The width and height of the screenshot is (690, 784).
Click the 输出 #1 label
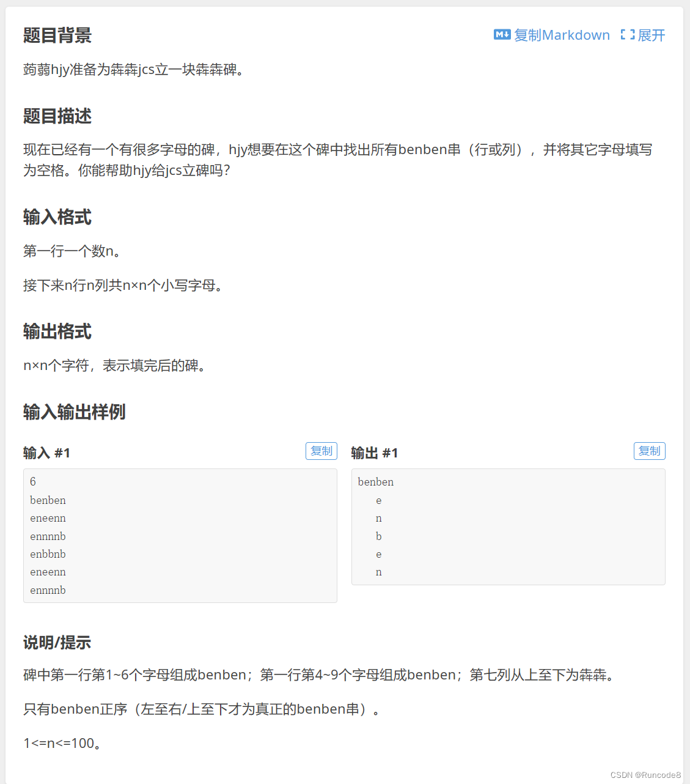click(375, 453)
